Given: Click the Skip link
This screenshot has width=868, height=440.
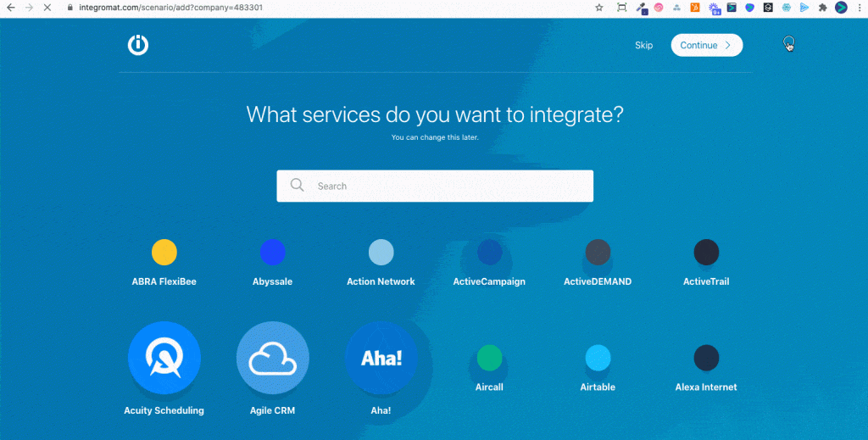Looking at the screenshot, I should coord(644,46).
